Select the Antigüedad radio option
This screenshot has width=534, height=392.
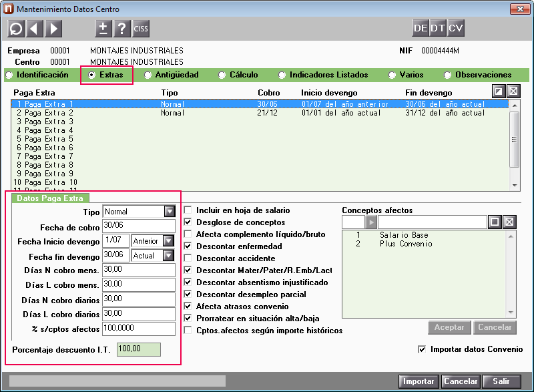coord(148,75)
